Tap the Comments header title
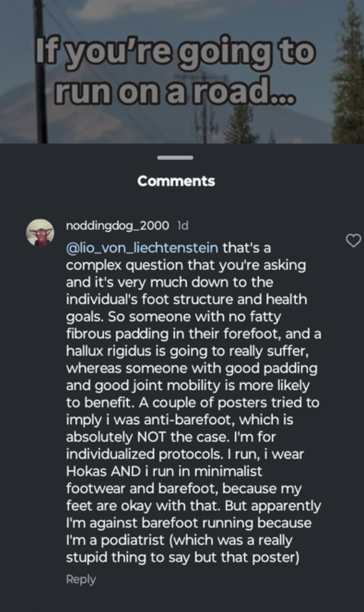The image size is (364, 612). point(176,181)
